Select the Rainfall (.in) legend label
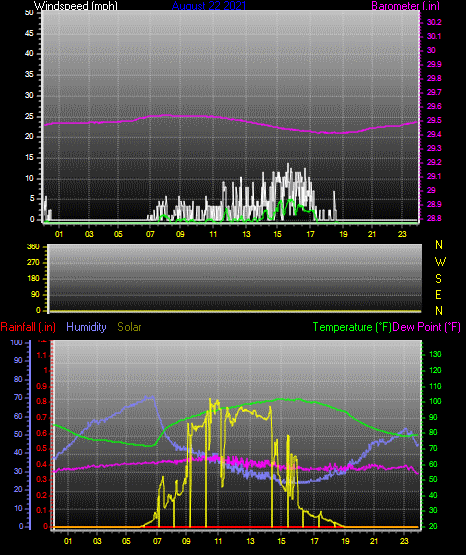This screenshot has height=555, width=466. pyautogui.click(x=28, y=327)
